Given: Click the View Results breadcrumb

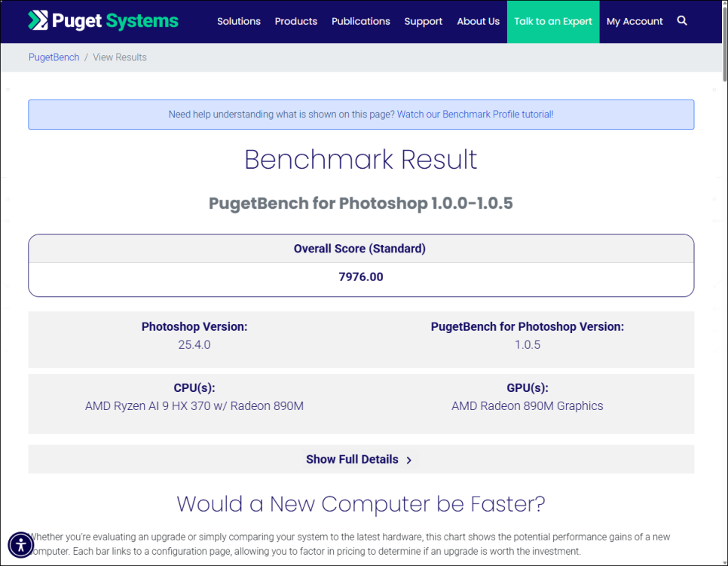Looking at the screenshot, I should pos(120,57).
